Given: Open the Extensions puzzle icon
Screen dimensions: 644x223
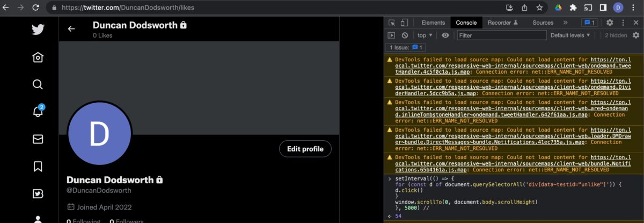Looking at the screenshot, I should [x=573, y=8].
